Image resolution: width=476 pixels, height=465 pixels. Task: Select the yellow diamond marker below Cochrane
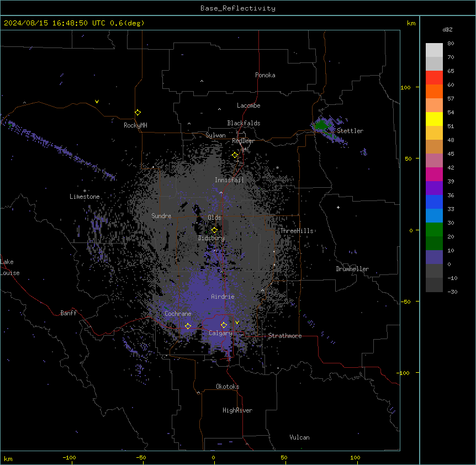tap(188, 326)
